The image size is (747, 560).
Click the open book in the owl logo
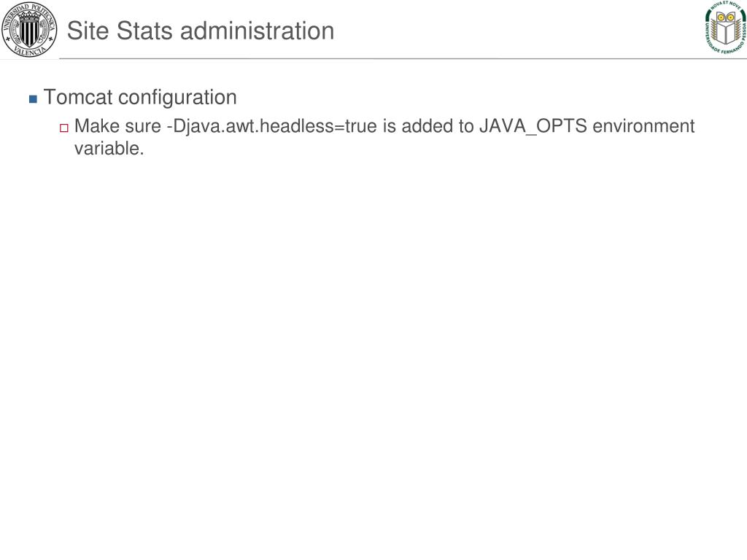726,32
